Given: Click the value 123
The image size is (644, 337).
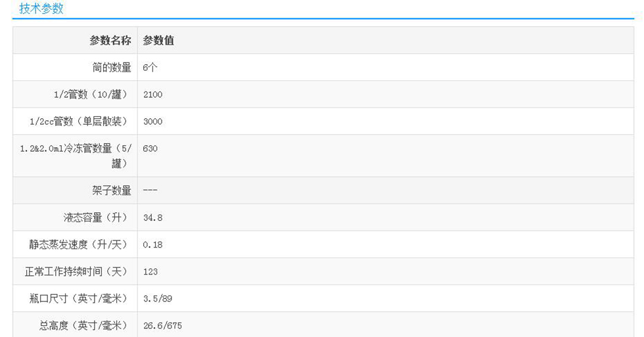Looking at the screenshot, I should click(x=150, y=271).
